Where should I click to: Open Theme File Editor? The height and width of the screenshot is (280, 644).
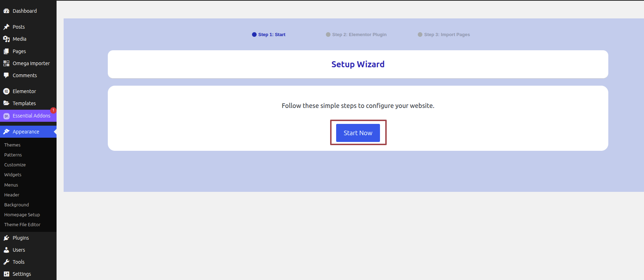[22, 225]
